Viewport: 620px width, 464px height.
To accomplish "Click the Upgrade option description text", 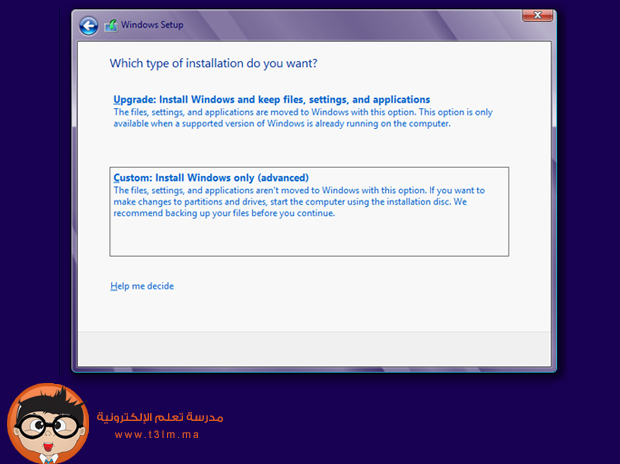I will (x=303, y=118).
